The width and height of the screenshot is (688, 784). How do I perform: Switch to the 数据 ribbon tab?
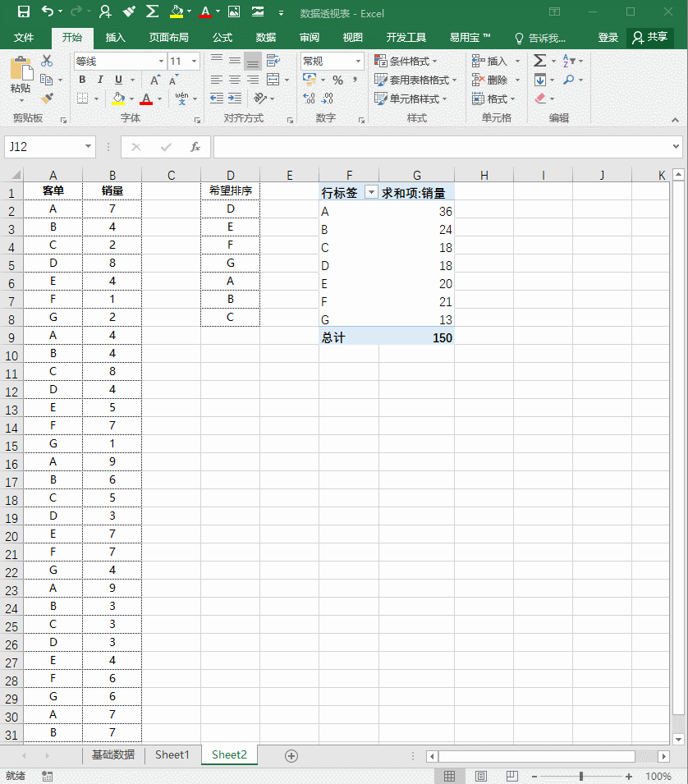click(x=265, y=38)
